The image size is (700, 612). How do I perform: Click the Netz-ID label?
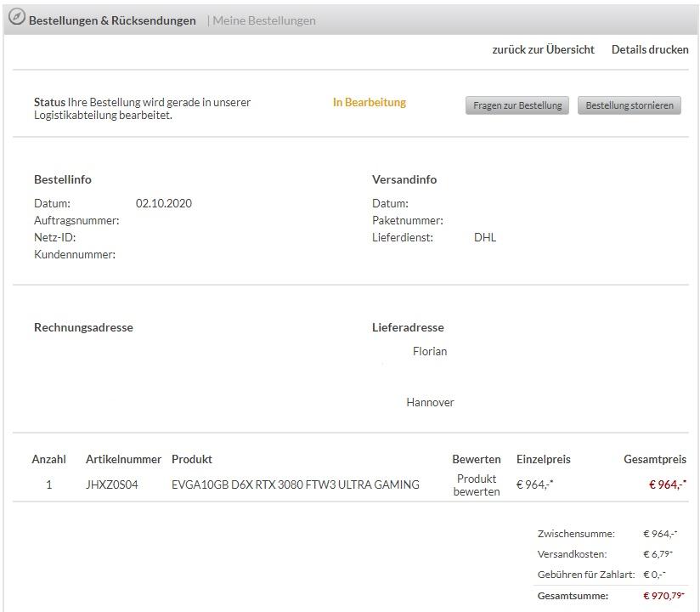point(54,237)
